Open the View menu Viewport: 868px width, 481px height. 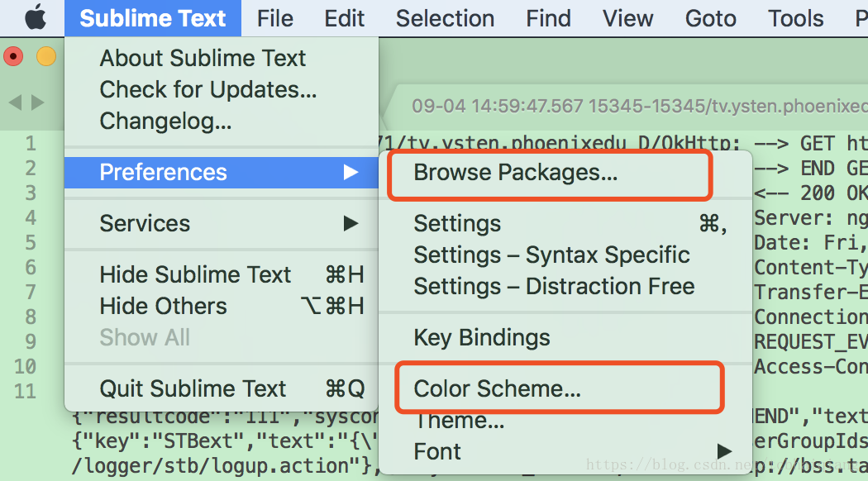(627, 18)
